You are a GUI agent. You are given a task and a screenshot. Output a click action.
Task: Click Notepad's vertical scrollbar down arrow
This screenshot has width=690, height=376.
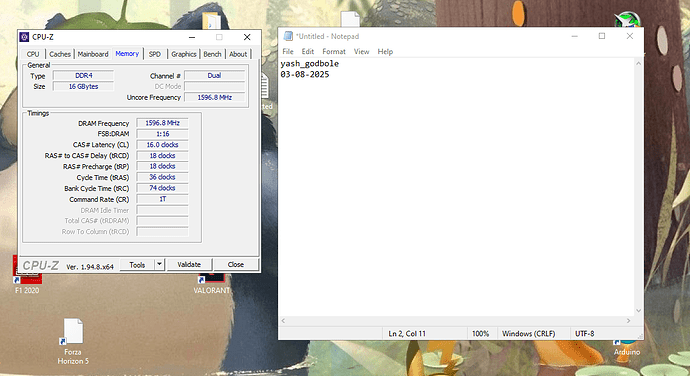pos(639,311)
